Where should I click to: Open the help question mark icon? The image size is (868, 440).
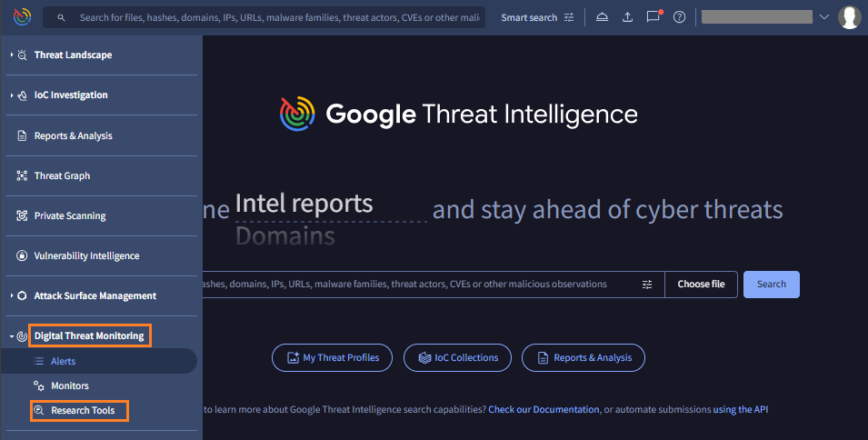coord(679,17)
